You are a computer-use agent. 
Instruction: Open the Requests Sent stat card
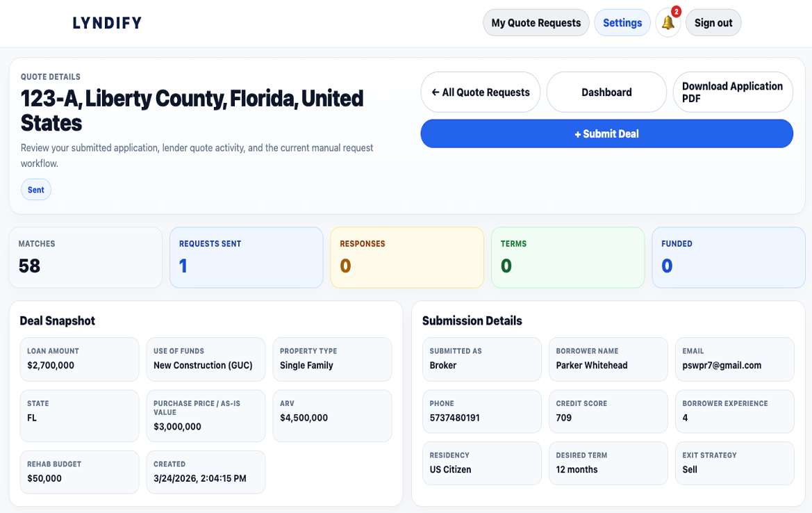pos(246,257)
